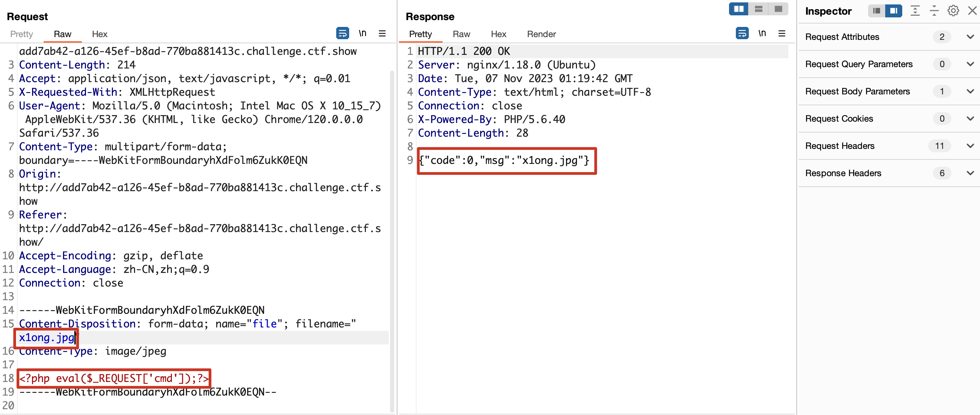Click the PHP eval payload line in the request
The image size is (980, 415).
114,378
